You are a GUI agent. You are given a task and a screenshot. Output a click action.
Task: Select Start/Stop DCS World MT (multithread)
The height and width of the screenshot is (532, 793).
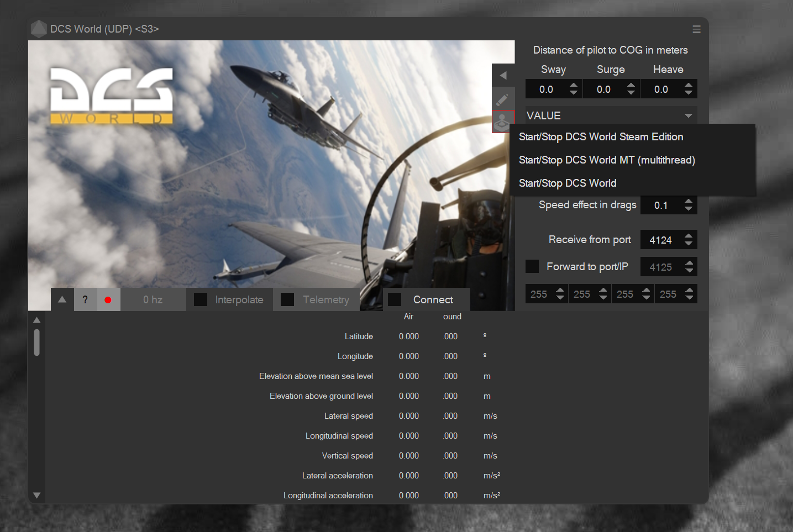[x=606, y=160]
